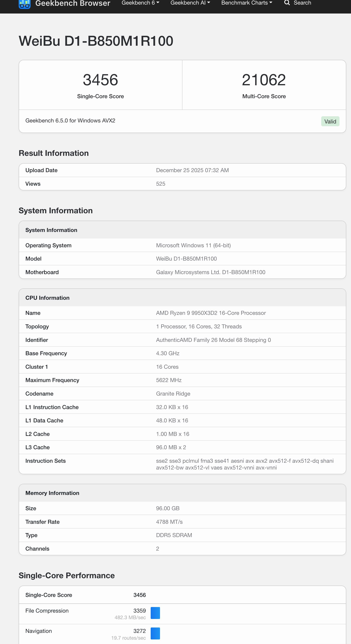The width and height of the screenshot is (351, 644).
Task: Click the 482.3 MB/sec throughput text
Action: 130,618
